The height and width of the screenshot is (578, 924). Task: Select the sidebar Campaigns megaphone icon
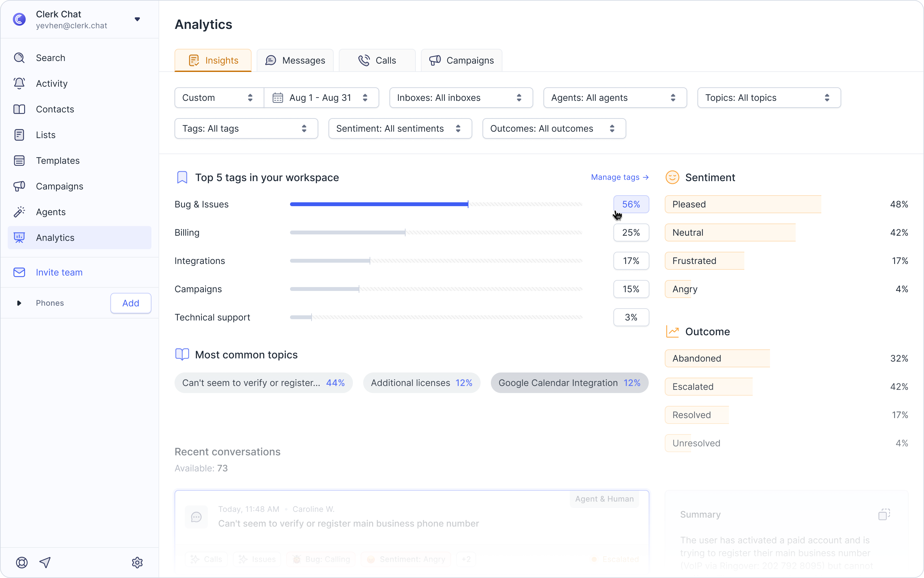click(x=20, y=186)
